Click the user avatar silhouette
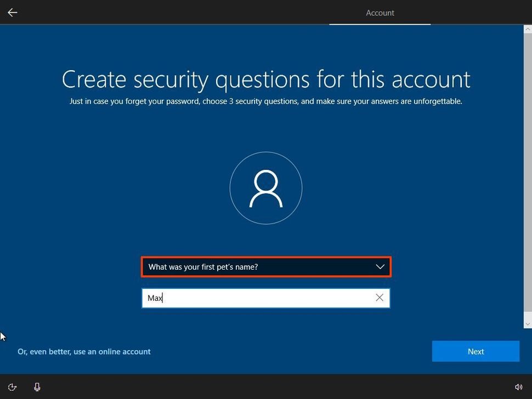Screen dimensions: 532x399 pyautogui.click(x=266, y=188)
